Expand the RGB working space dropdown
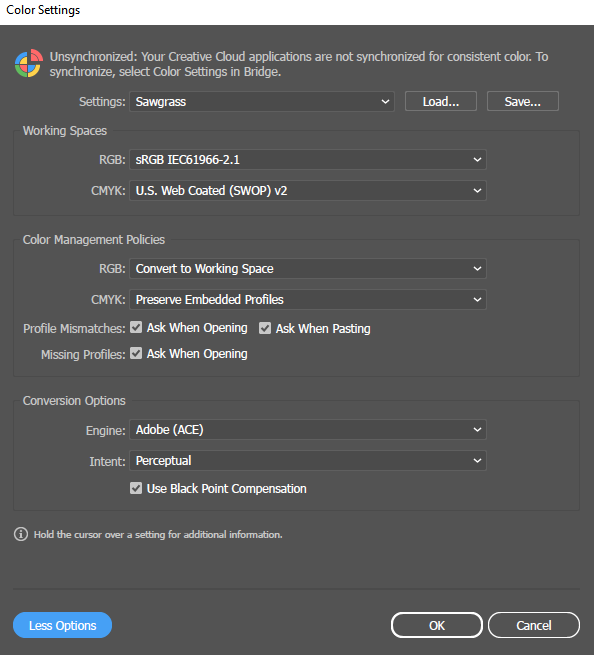The height and width of the screenshot is (655, 594). (308, 160)
